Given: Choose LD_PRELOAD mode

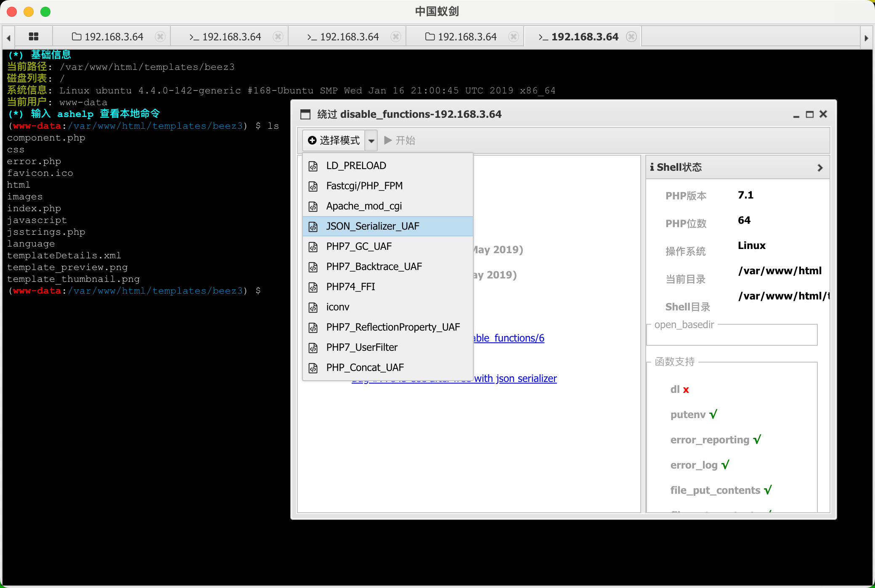Looking at the screenshot, I should click(x=388, y=166).
